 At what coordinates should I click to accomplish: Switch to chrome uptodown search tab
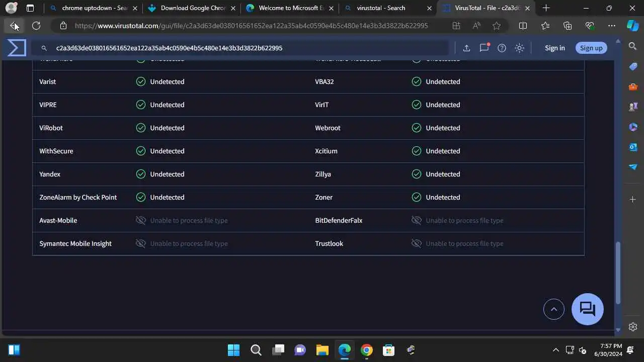click(x=94, y=8)
